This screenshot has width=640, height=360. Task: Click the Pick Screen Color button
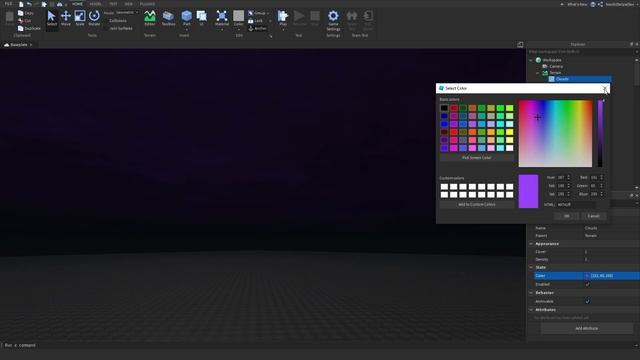click(477, 158)
